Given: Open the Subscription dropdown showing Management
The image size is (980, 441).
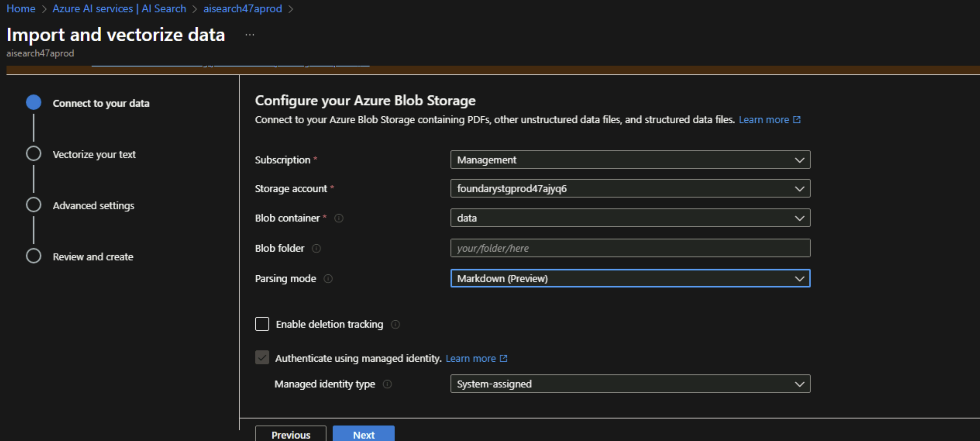Looking at the screenshot, I should pos(630,160).
